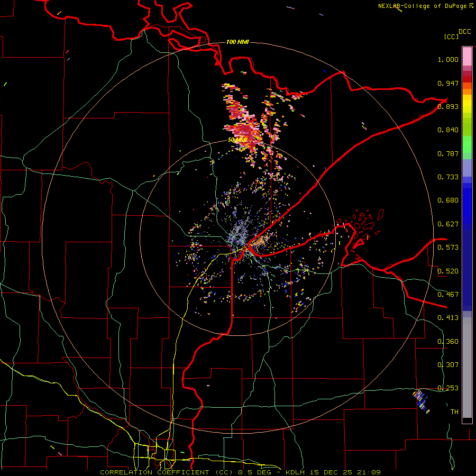Click the 0.467 legend value
This screenshot has width=476, height=476.
pos(448,295)
